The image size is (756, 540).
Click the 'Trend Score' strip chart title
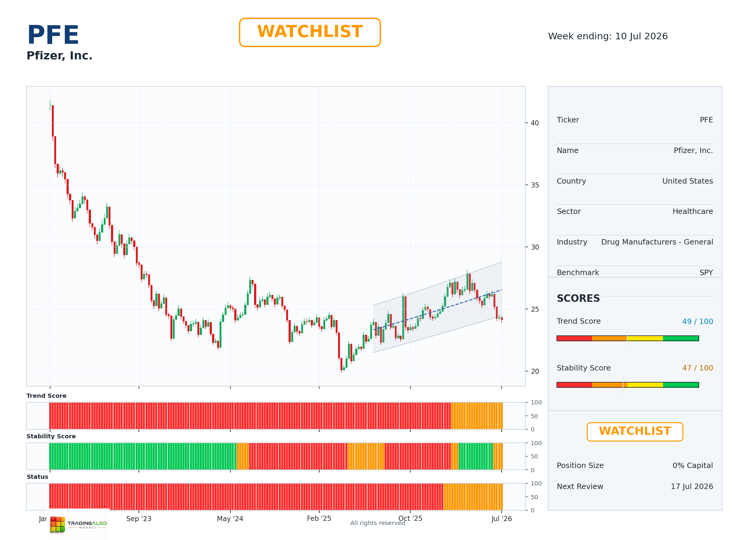pos(46,396)
